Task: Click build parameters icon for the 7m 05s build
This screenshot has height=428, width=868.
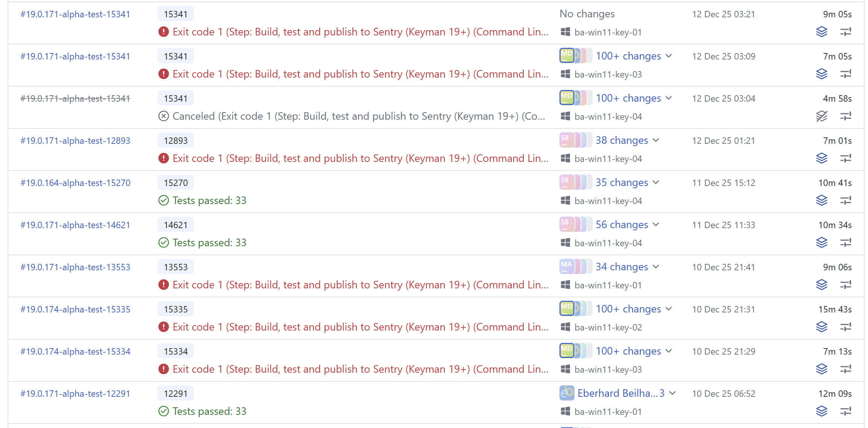Action: coord(845,74)
